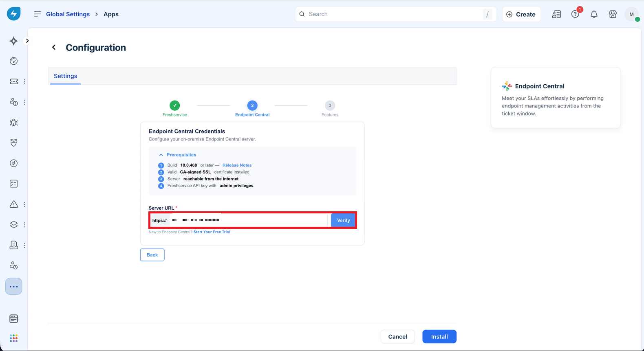Open the warning triangle Alerts icon
644x351 pixels.
pos(13,204)
